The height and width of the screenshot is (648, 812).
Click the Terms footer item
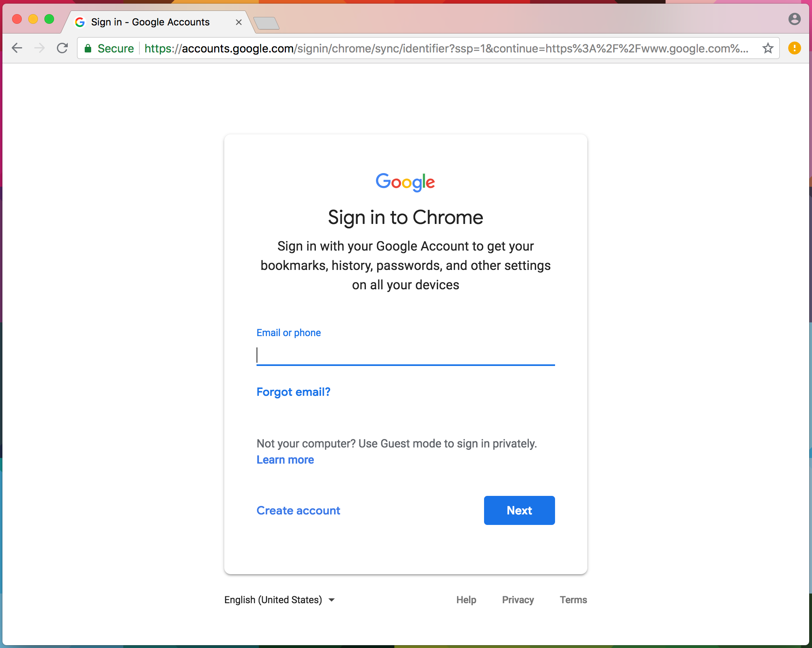pos(573,600)
